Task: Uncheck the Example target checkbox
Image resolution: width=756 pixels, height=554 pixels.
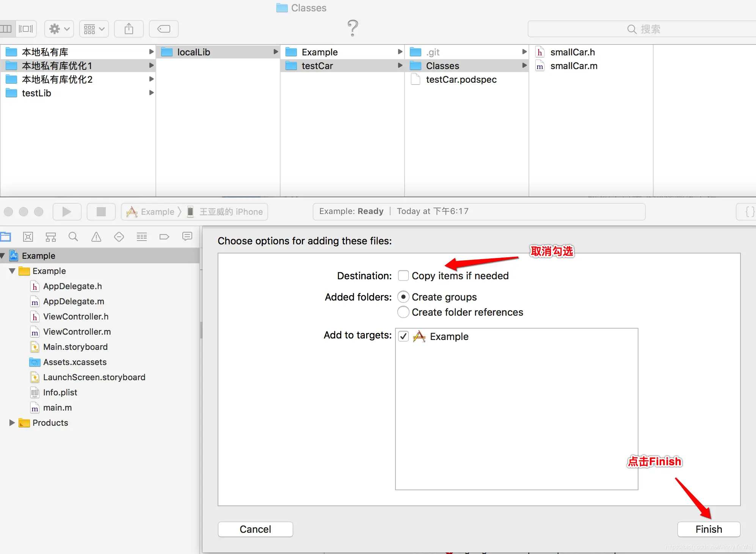Action: (403, 337)
